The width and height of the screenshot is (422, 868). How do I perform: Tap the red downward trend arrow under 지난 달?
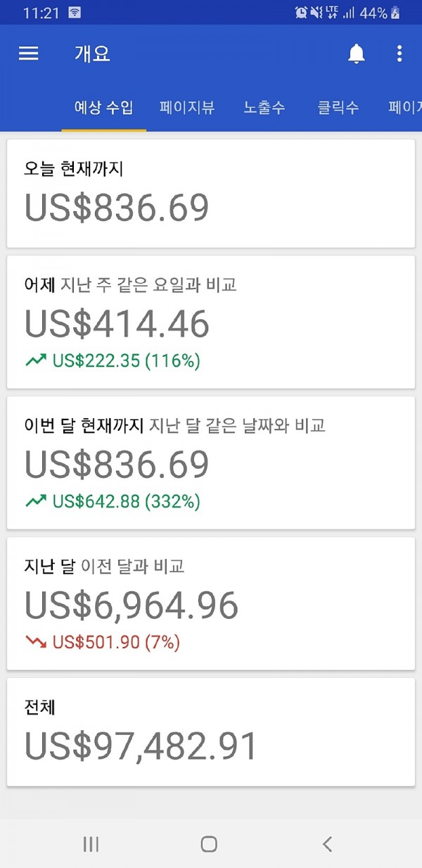point(35,642)
